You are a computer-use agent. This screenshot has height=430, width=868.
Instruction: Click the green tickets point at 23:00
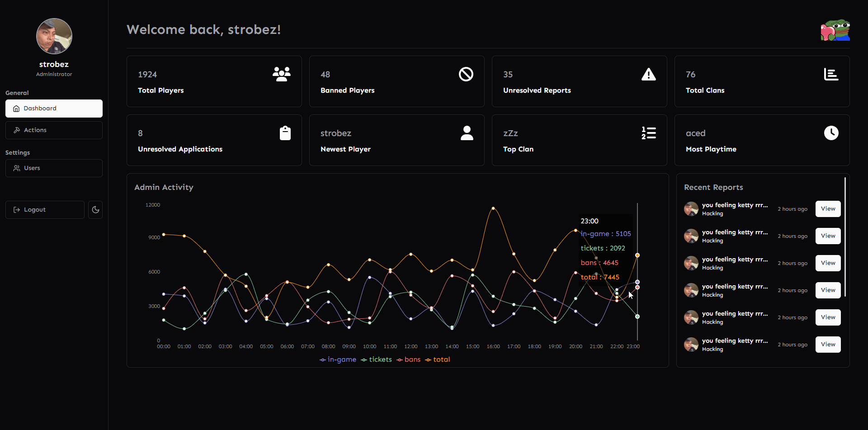(637, 317)
